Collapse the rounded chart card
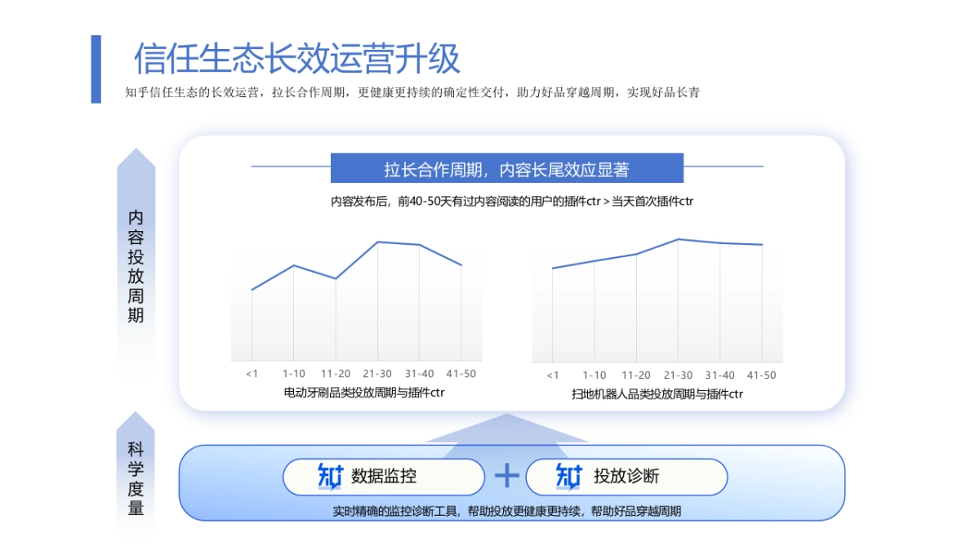This screenshot has width=980, height=551. pos(506,269)
